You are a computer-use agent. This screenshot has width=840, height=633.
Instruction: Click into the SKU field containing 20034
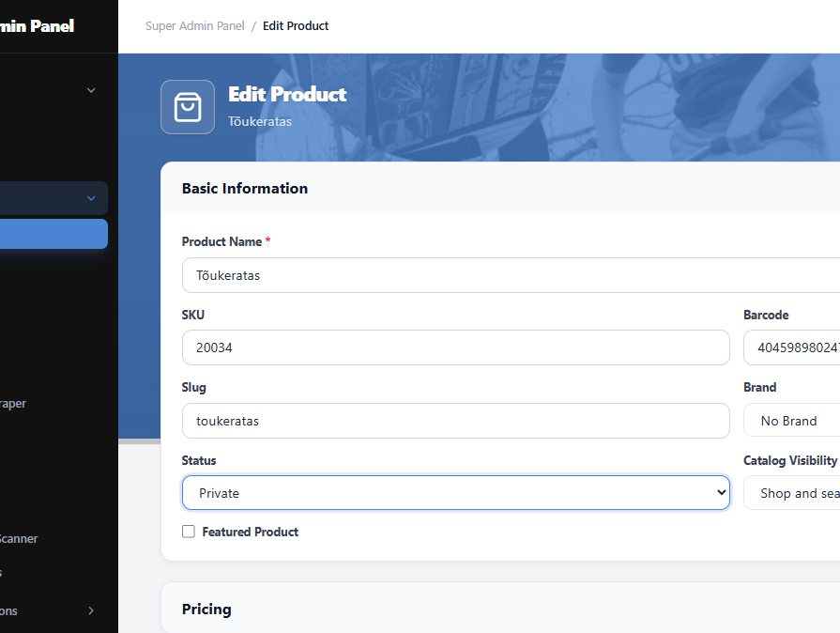[456, 347]
